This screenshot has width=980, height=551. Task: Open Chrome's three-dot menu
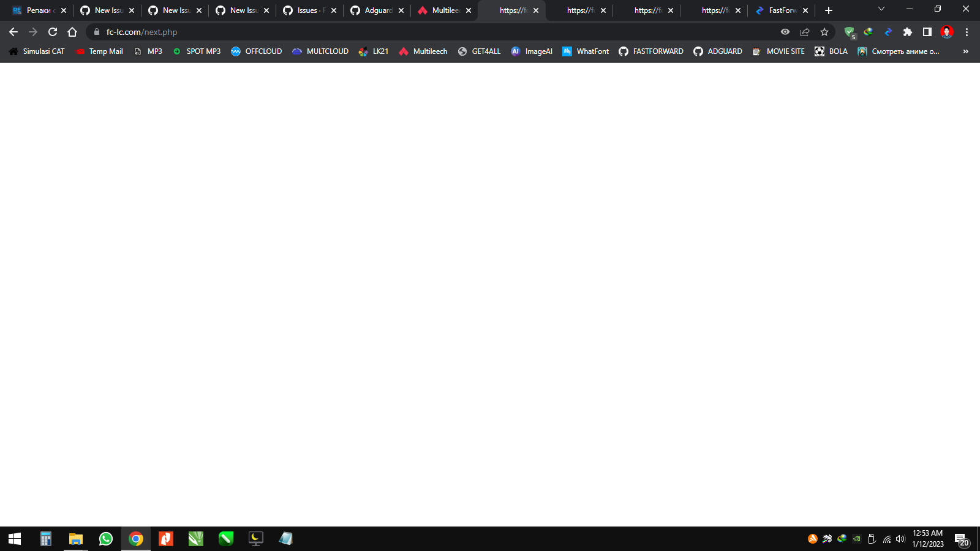click(x=968, y=32)
